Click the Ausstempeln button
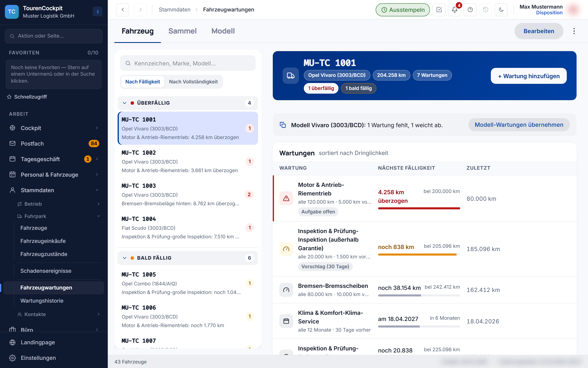The width and height of the screenshot is (588, 368). point(403,10)
